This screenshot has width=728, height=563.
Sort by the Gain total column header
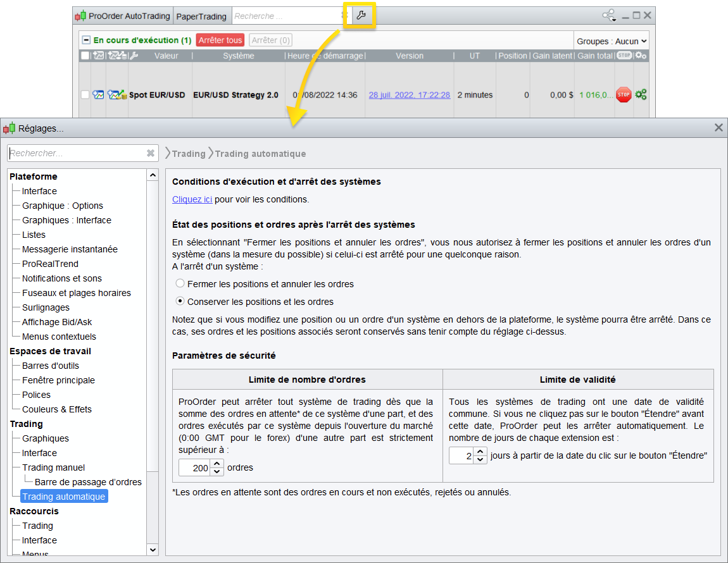(595, 56)
